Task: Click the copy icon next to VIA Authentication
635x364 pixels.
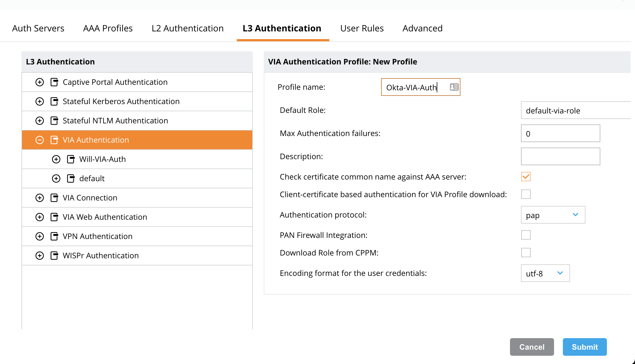Action: pos(54,140)
